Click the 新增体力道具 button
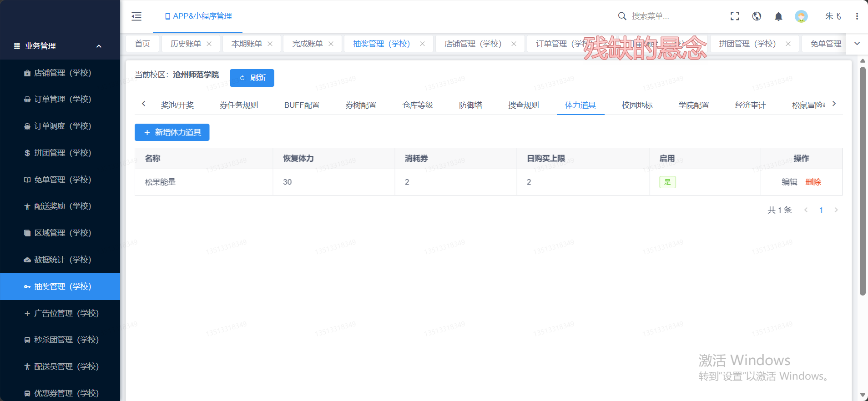868x401 pixels. [x=172, y=132]
